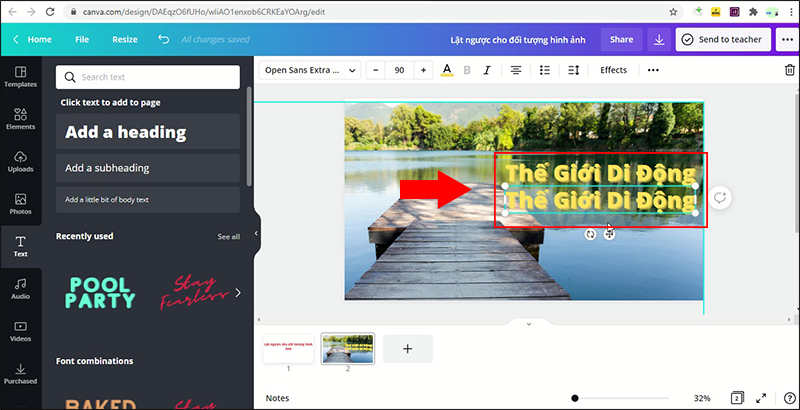Open text Effects panel
800x410 pixels.
(613, 70)
